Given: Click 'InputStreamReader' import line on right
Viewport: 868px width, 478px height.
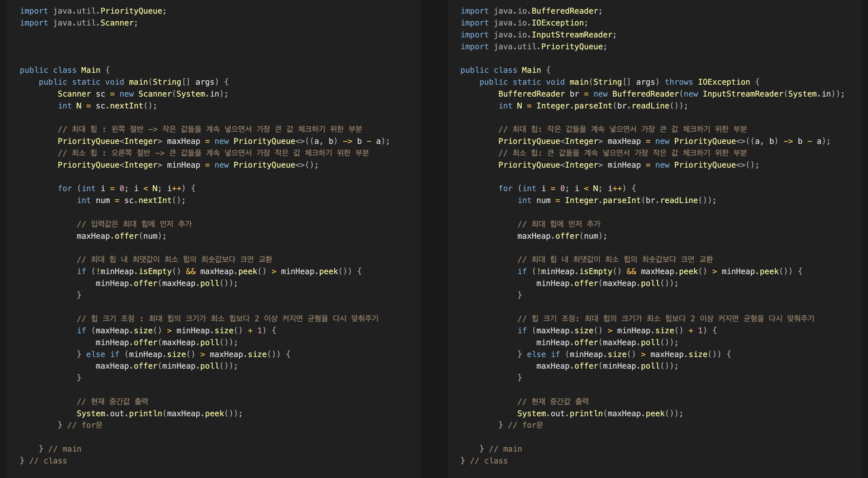Looking at the screenshot, I should 572,35.
